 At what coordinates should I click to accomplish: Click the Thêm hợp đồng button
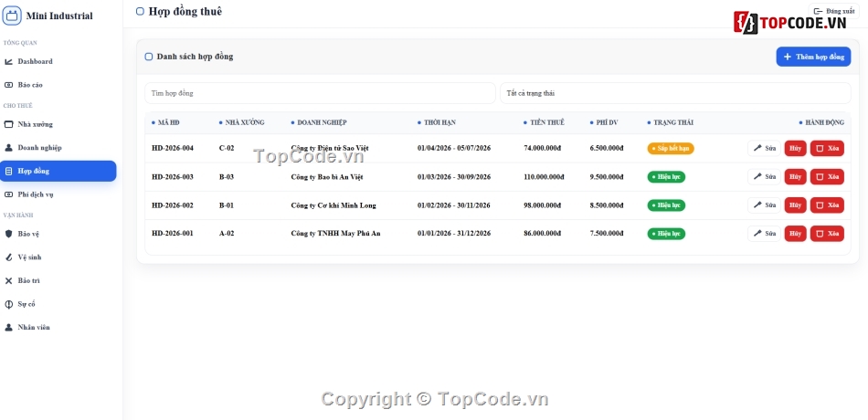coord(813,57)
